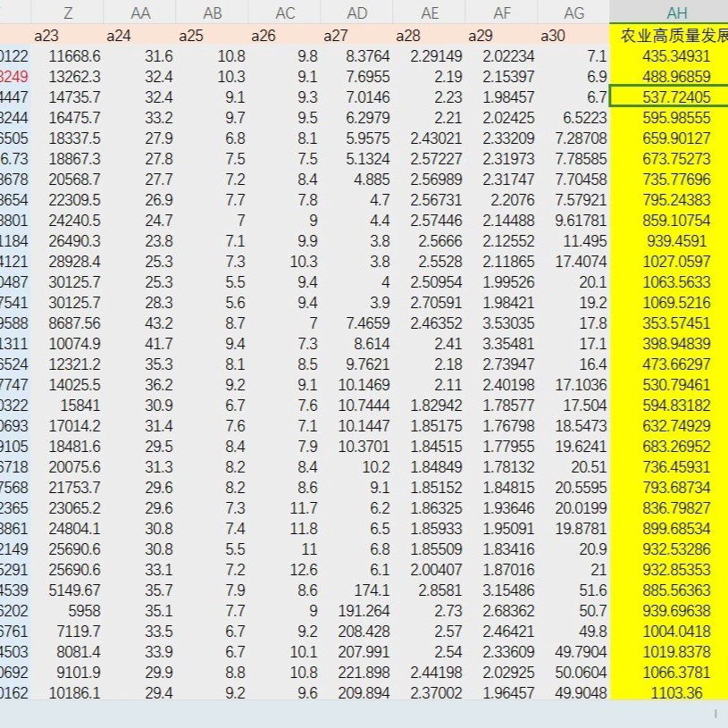
Task: Click yellow cell 435.34931
Action: [669, 56]
